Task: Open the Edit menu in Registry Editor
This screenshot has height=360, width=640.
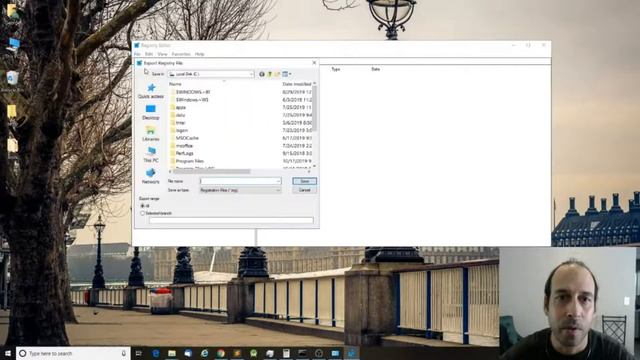Action: point(149,54)
